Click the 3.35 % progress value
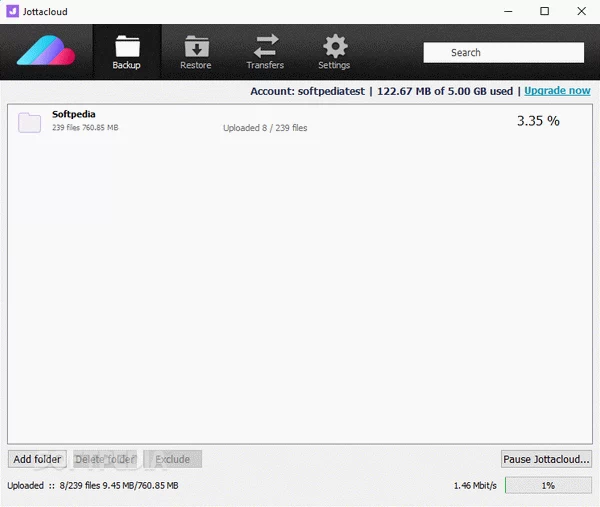The height and width of the screenshot is (507, 600). tap(538, 121)
